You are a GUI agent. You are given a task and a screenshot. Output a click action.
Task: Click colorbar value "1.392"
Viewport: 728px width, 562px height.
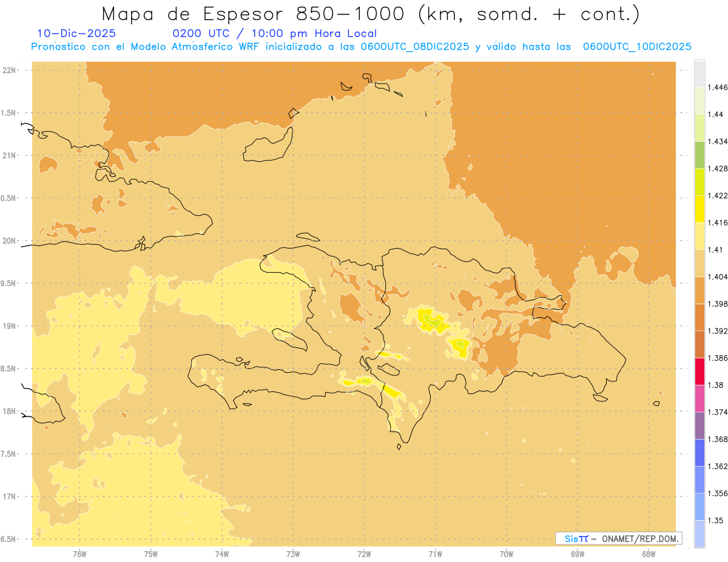click(718, 331)
